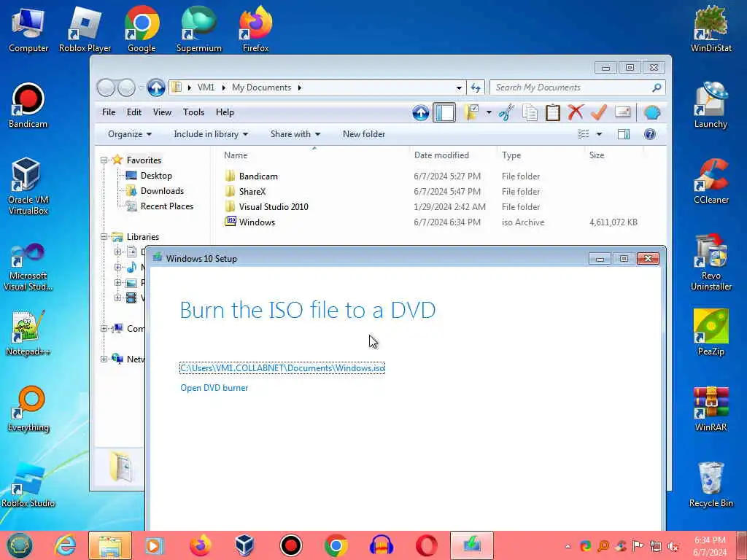
Task: Select Recent Places under Favorites
Action: [x=167, y=206]
